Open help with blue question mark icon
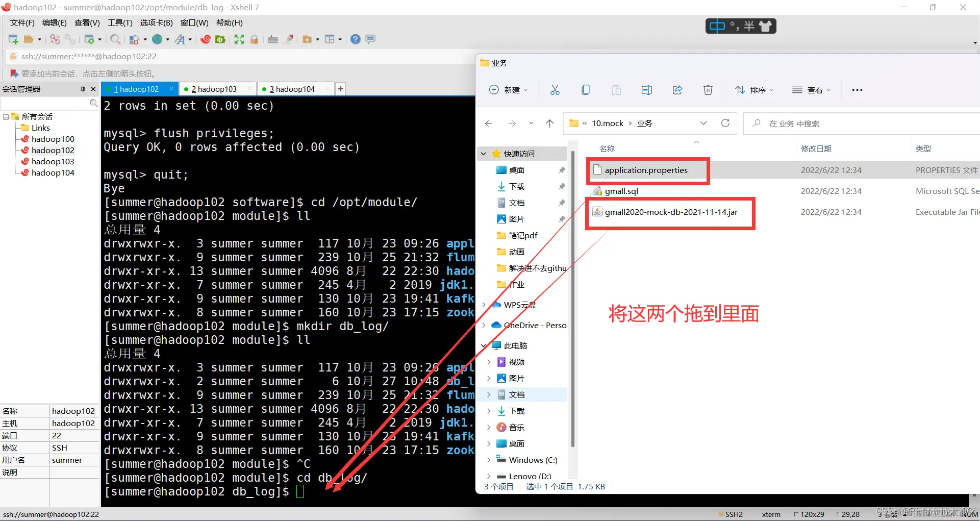 coord(356,39)
